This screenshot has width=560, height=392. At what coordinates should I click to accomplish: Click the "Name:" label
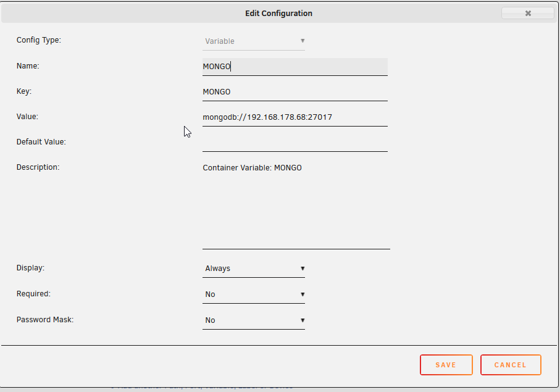tap(28, 65)
